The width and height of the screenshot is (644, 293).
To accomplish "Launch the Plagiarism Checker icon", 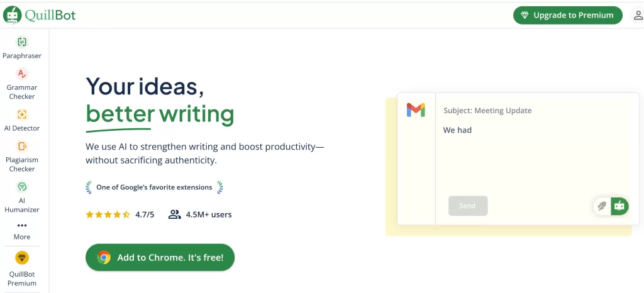I will (x=22, y=146).
